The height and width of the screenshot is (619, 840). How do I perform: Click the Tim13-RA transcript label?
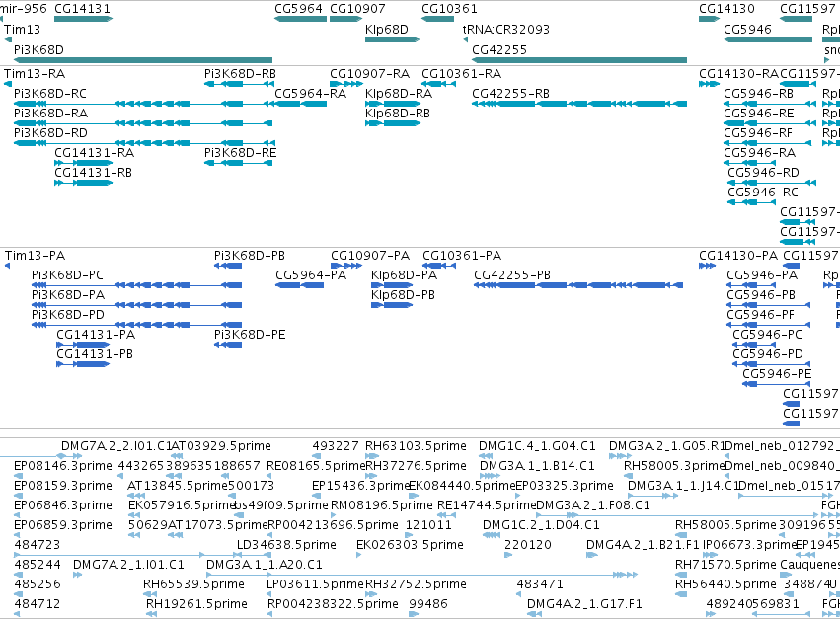35,74
